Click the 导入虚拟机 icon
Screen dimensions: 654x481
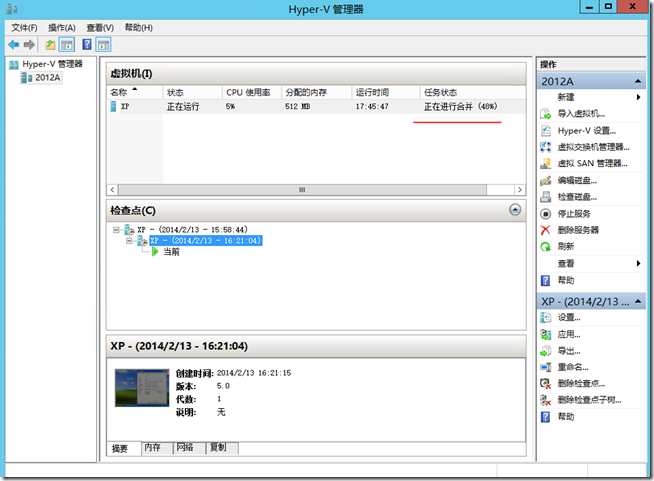(x=546, y=113)
